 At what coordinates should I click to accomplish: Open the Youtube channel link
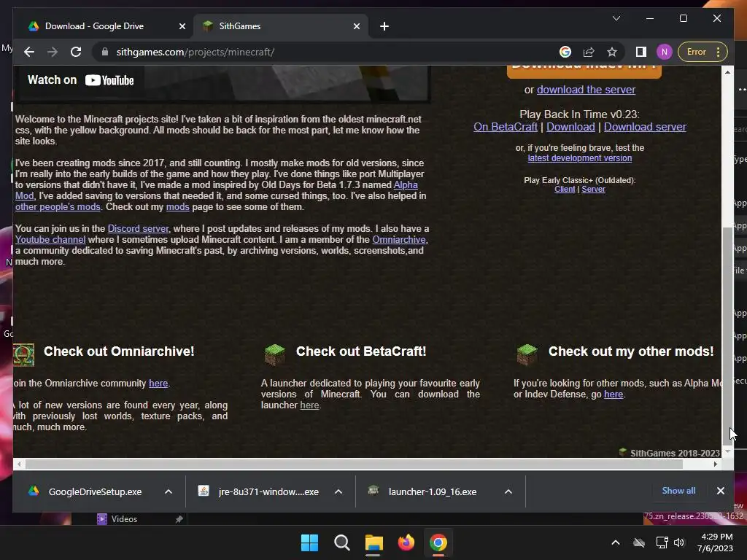tap(50, 239)
